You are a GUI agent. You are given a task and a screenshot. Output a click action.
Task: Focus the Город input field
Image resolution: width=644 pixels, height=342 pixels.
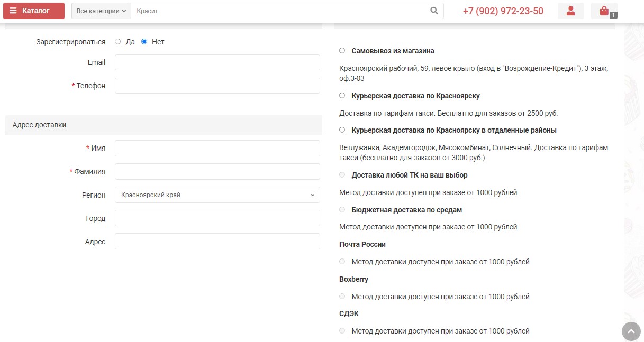[217, 218]
